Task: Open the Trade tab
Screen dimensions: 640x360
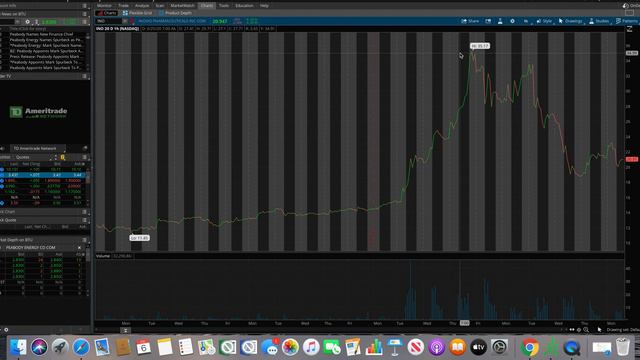Action: click(x=123, y=6)
